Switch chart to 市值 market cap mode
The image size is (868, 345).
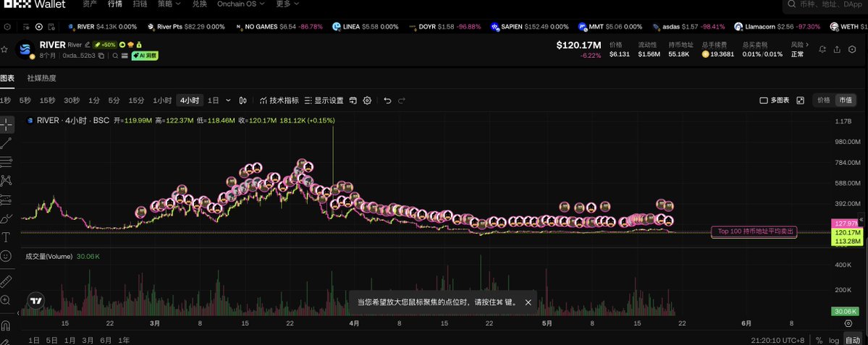pos(846,100)
